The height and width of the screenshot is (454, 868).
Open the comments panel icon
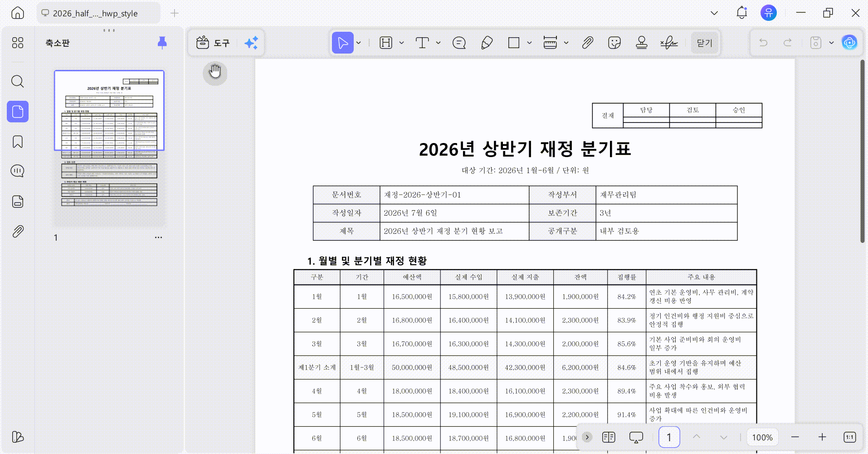point(18,171)
